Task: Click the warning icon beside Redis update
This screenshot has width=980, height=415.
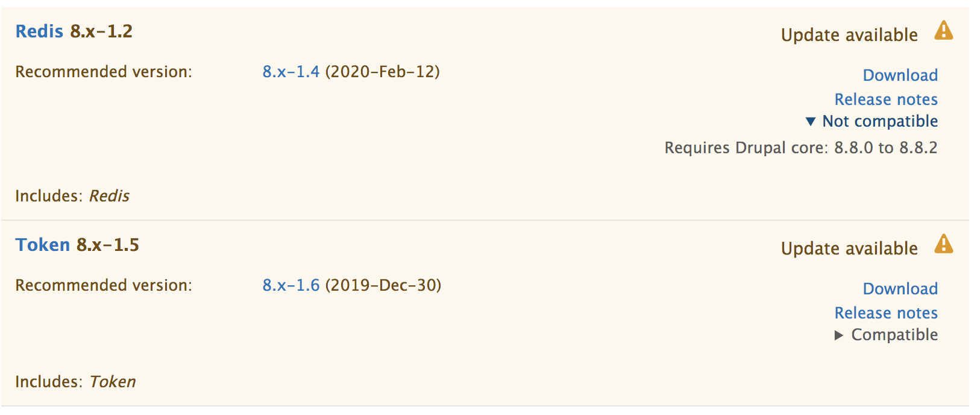Action: tap(943, 30)
